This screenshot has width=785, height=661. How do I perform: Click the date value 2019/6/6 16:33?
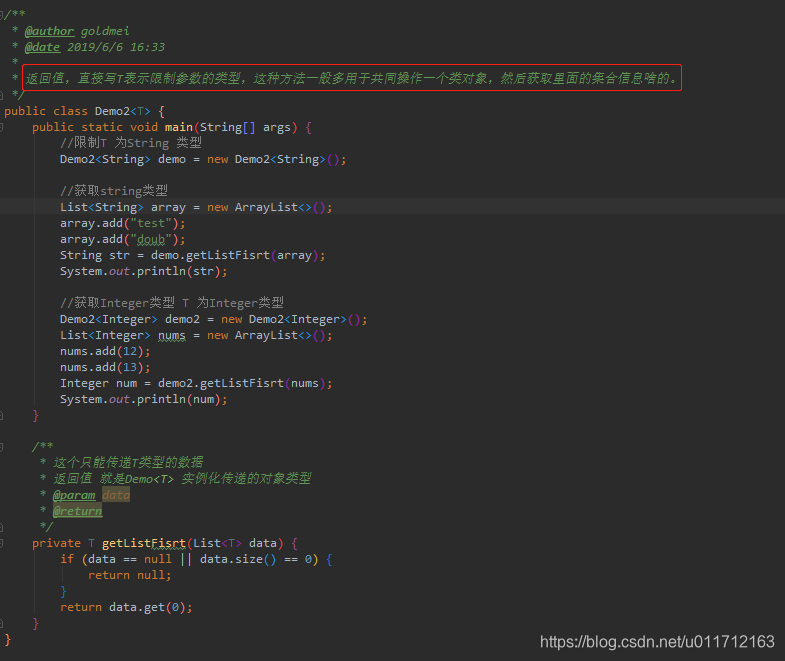click(116, 47)
